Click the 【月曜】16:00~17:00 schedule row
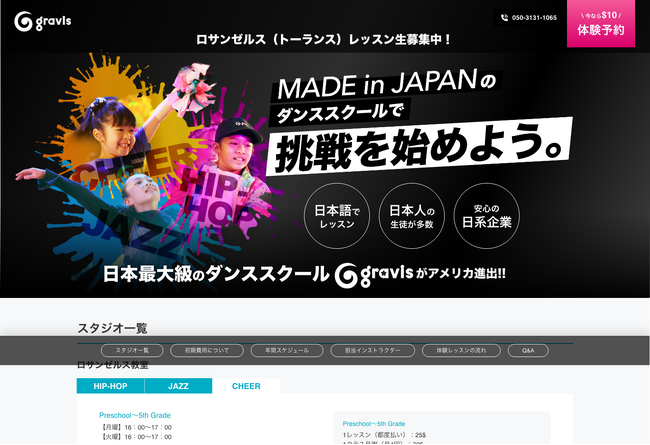This screenshot has height=445, width=650. point(136,427)
